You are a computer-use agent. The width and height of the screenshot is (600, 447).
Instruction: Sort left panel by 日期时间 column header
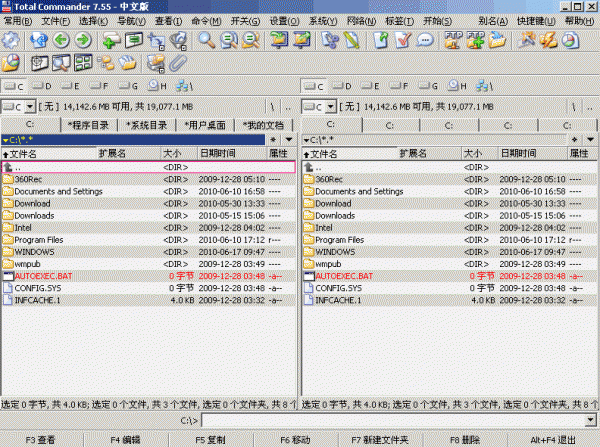coord(232,153)
